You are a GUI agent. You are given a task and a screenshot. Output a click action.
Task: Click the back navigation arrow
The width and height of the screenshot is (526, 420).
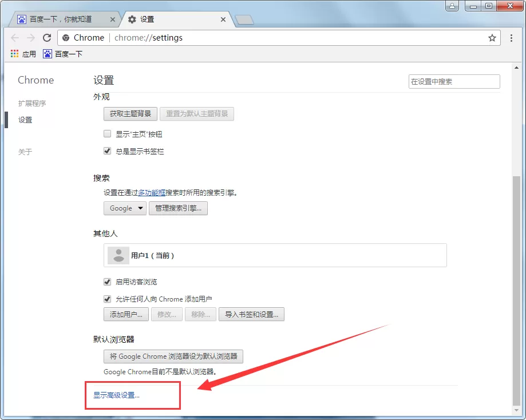click(15, 38)
